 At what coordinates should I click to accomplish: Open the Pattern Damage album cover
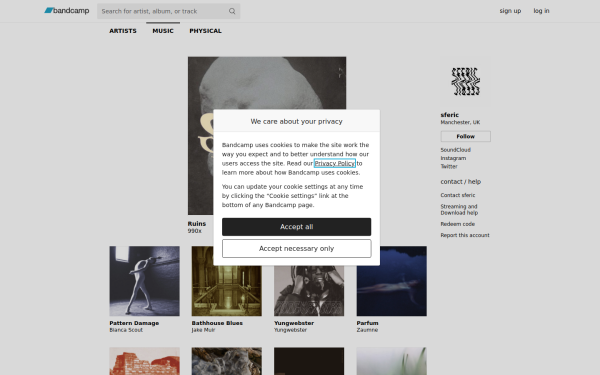pyautogui.click(x=144, y=281)
